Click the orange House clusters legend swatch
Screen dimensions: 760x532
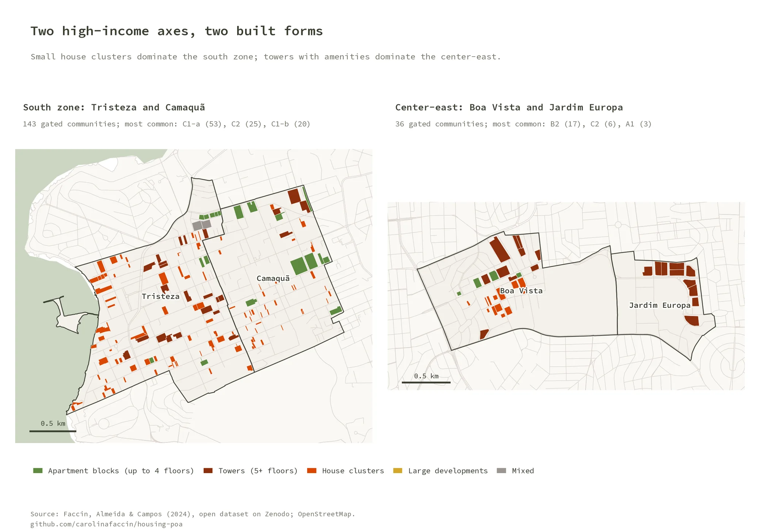pyautogui.click(x=312, y=471)
